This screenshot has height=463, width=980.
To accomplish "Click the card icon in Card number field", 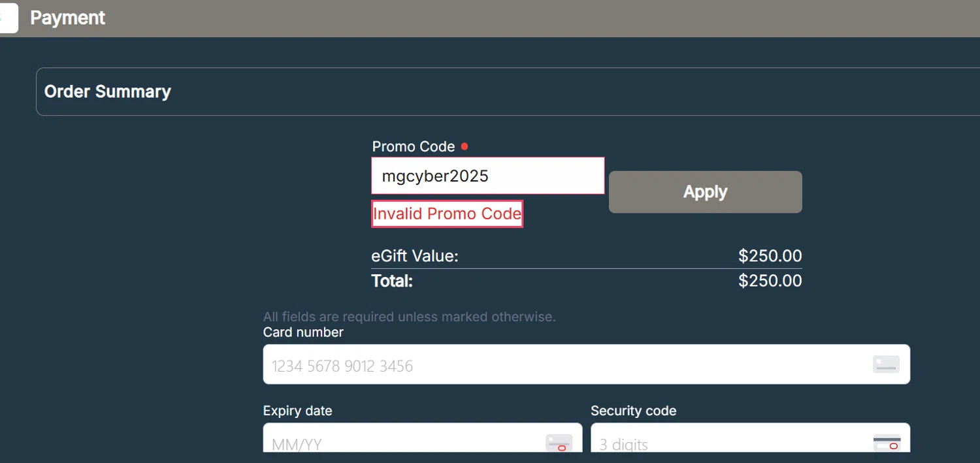I will pyautogui.click(x=886, y=364).
